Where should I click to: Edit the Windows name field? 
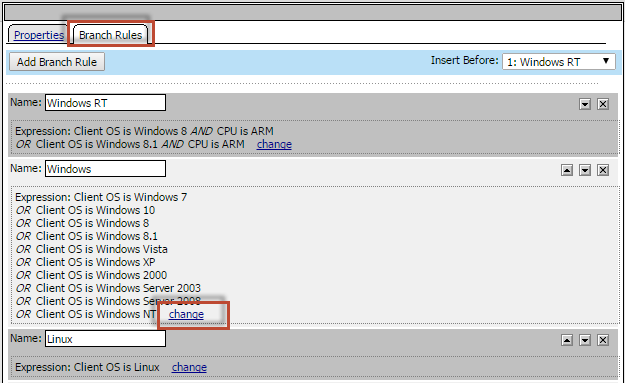[x=105, y=169]
